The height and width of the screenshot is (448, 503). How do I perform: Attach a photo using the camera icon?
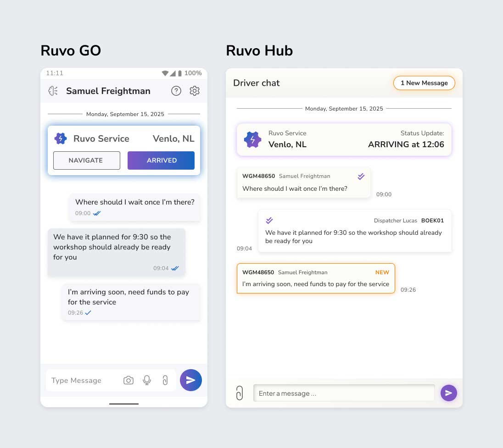[129, 380]
